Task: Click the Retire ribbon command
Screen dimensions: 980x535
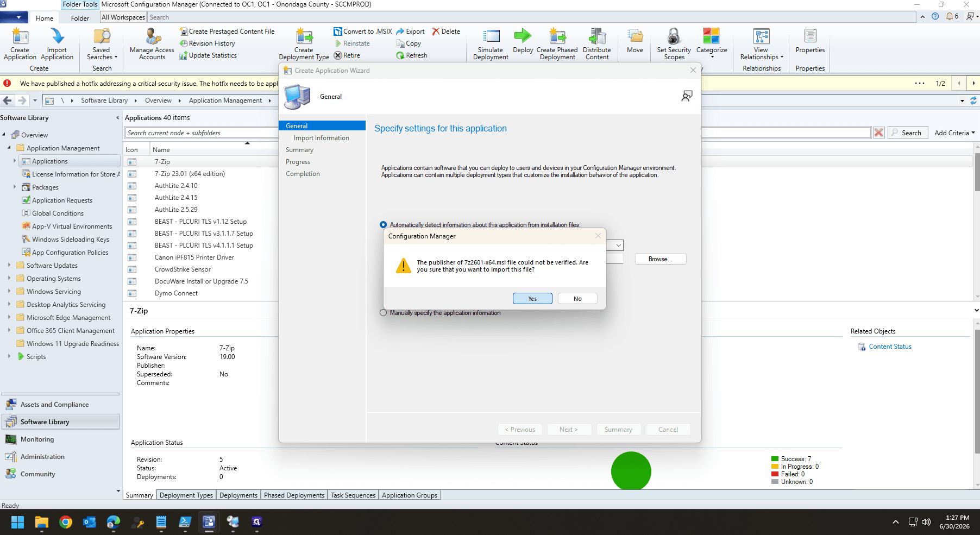Action: 347,55
